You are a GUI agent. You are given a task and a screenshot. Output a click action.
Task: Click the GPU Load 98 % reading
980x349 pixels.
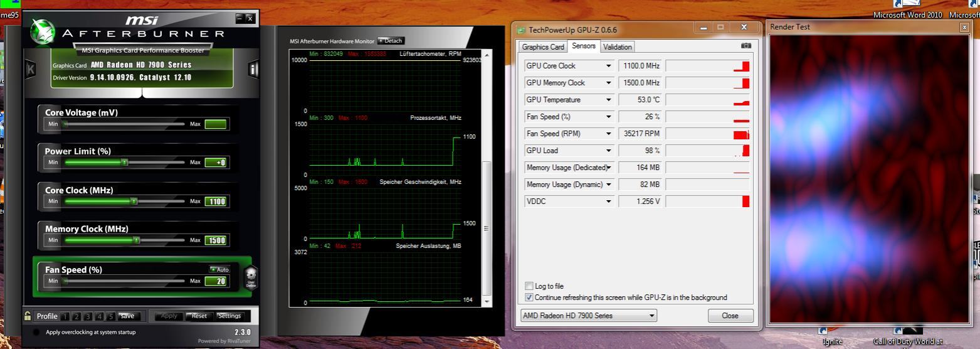click(x=641, y=151)
